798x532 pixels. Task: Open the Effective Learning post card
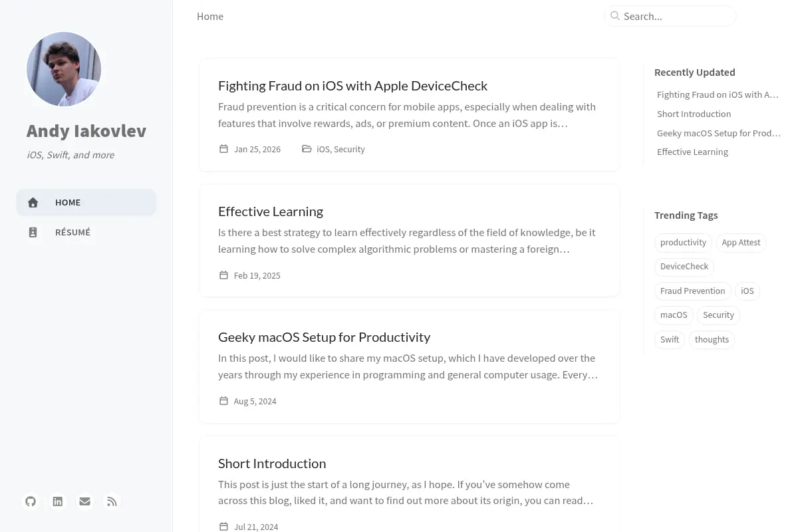pyautogui.click(x=409, y=241)
